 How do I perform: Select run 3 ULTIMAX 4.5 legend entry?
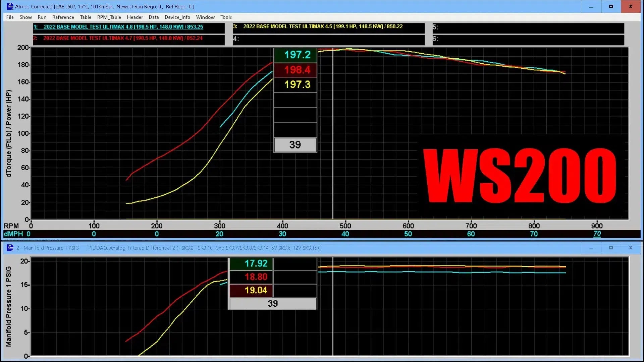(x=322, y=26)
